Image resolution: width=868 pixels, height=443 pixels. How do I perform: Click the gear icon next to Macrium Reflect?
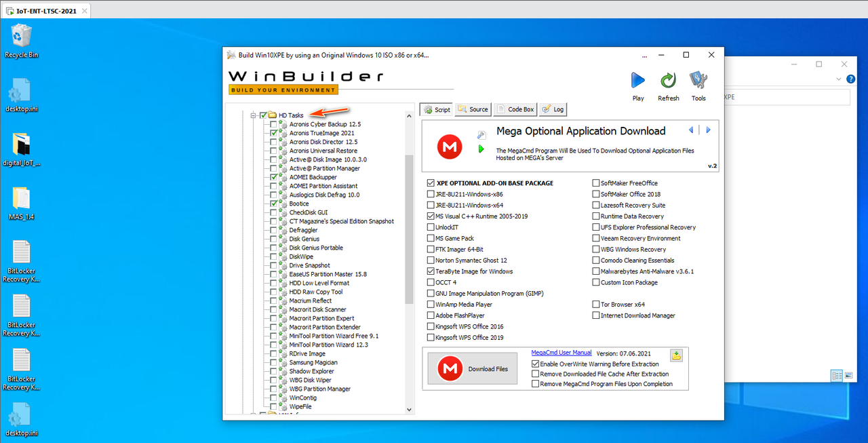[x=283, y=301]
